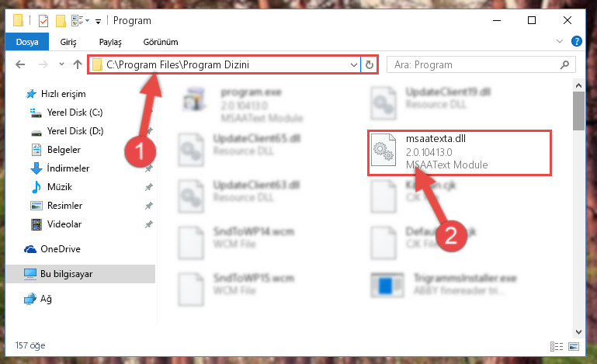Go back with the left arrow
Screen dimensions: 597x364
(20, 64)
